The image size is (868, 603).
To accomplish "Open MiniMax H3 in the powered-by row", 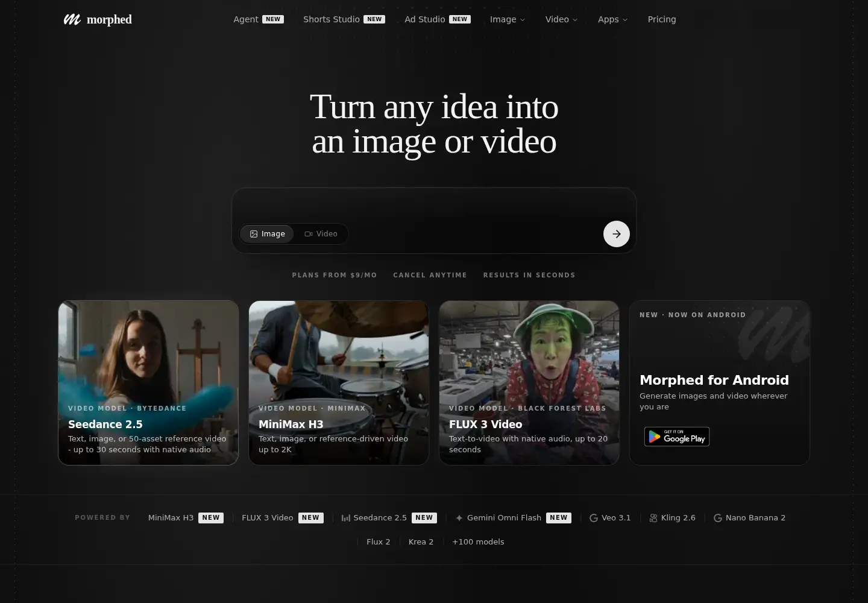I will (x=186, y=518).
